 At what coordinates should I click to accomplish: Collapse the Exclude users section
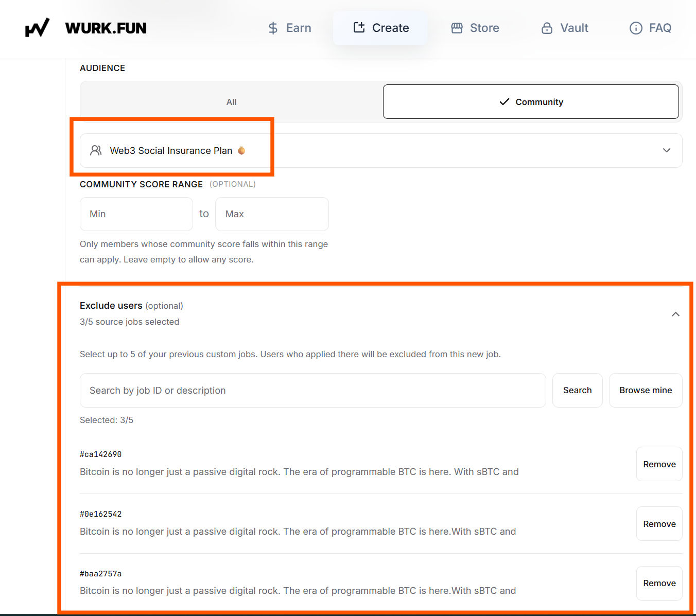coord(676,314)
